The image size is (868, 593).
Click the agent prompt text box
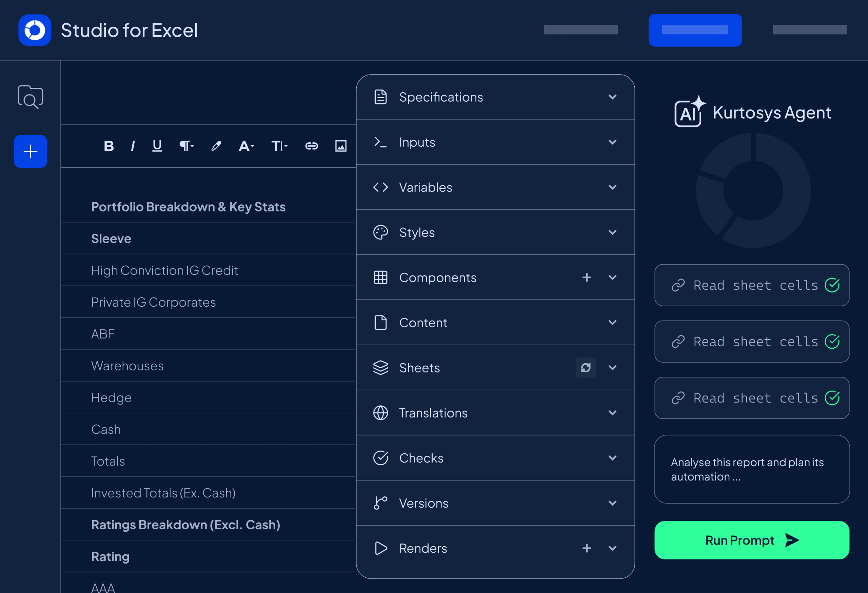coord(752,469)
